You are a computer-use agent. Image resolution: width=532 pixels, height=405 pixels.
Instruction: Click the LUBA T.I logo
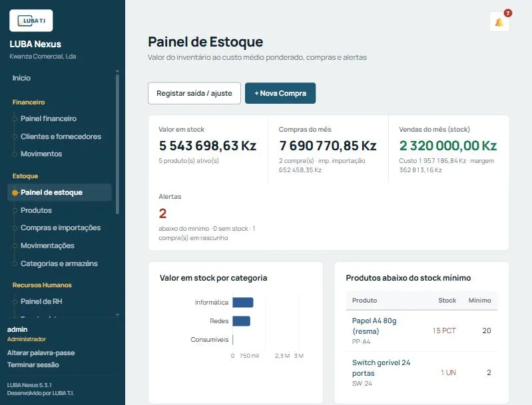pyautogui.click(x=31, y=21)
